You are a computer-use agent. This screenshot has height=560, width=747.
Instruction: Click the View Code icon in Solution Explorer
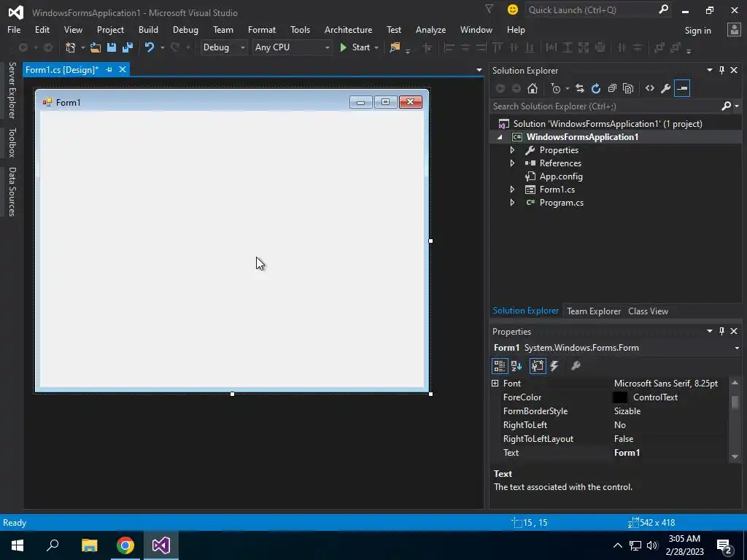click(x=650, y=88)
